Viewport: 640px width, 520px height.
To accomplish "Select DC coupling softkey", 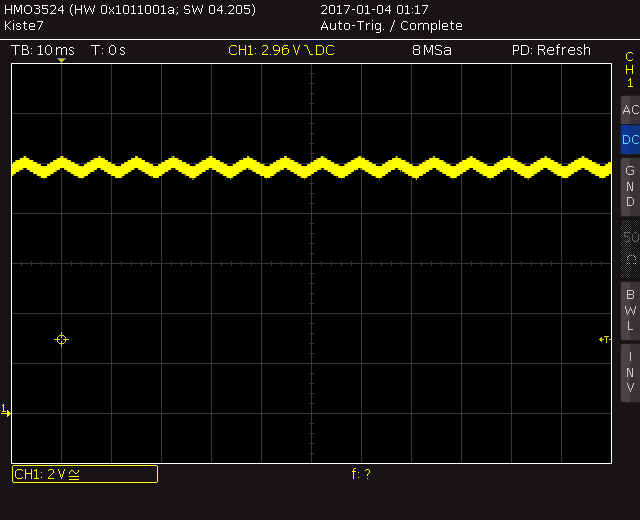I will coord(630,140).
